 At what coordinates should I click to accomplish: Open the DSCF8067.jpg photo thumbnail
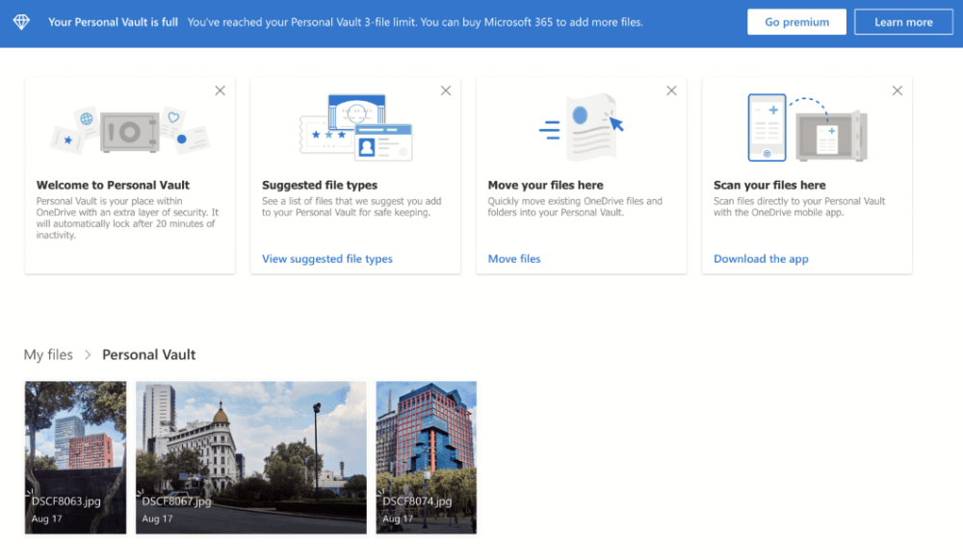pos(250,457)
